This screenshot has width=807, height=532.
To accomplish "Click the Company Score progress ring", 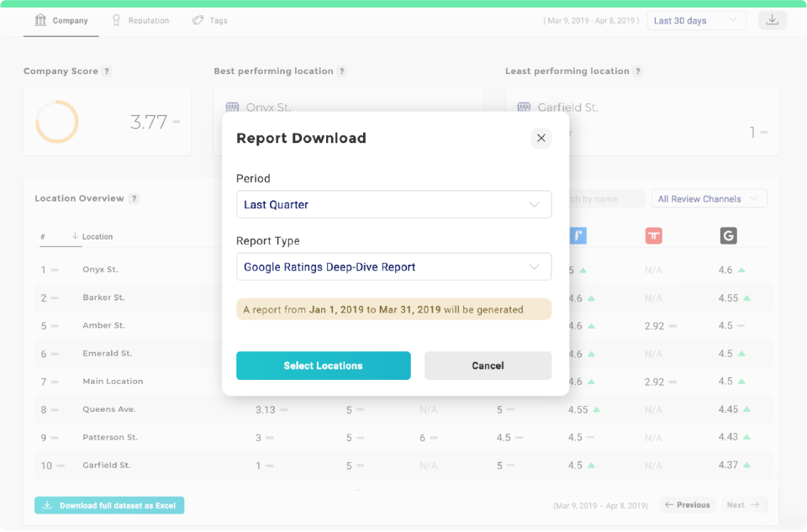I will point(56,122).
